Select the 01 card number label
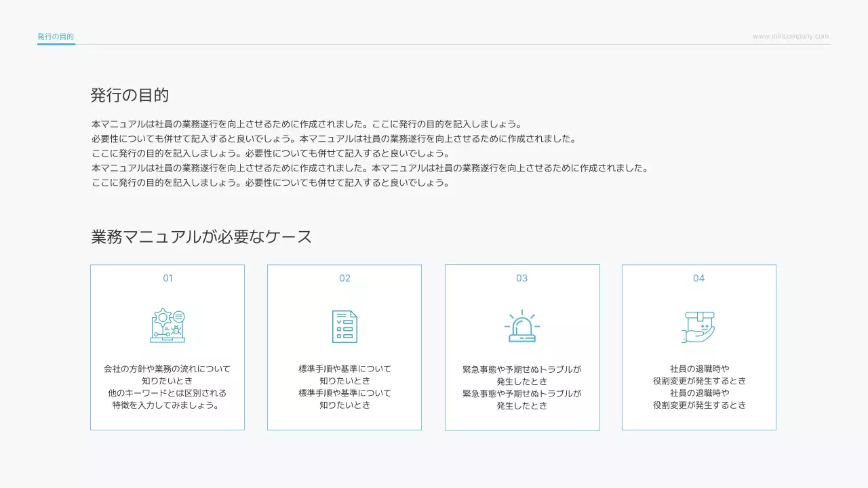 click(x=167, y=278)
